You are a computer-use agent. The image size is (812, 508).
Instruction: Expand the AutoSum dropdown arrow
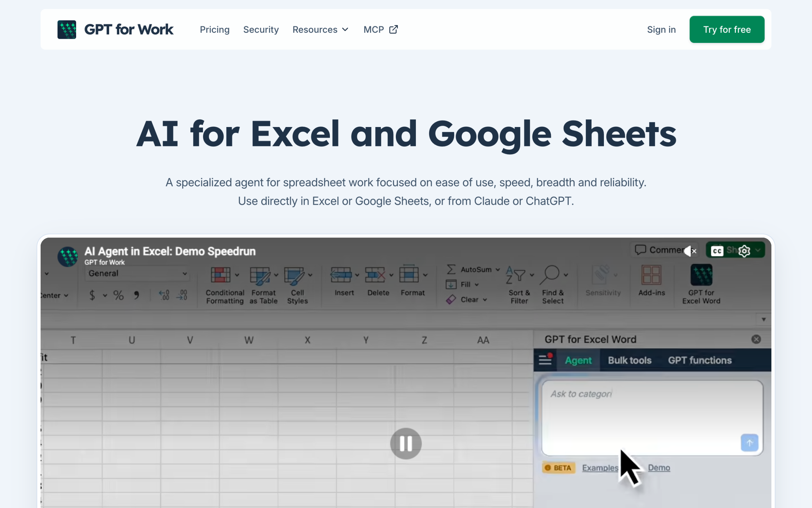tap(498, 270)
